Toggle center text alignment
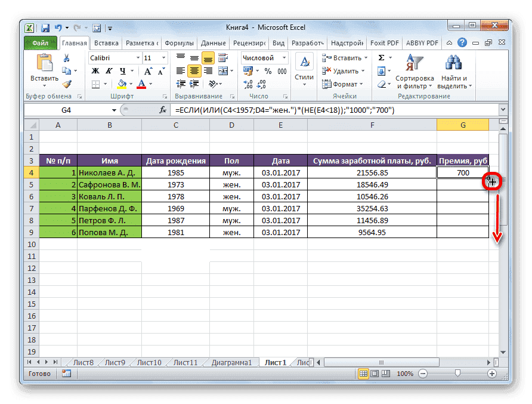Screen dimensions: 532x404 [x=194, y=71]
